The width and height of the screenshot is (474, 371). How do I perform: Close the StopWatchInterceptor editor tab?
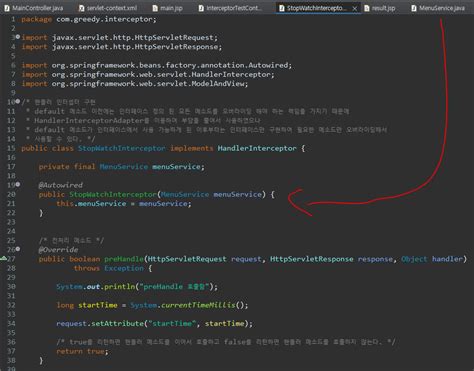(x=355, y=9)
